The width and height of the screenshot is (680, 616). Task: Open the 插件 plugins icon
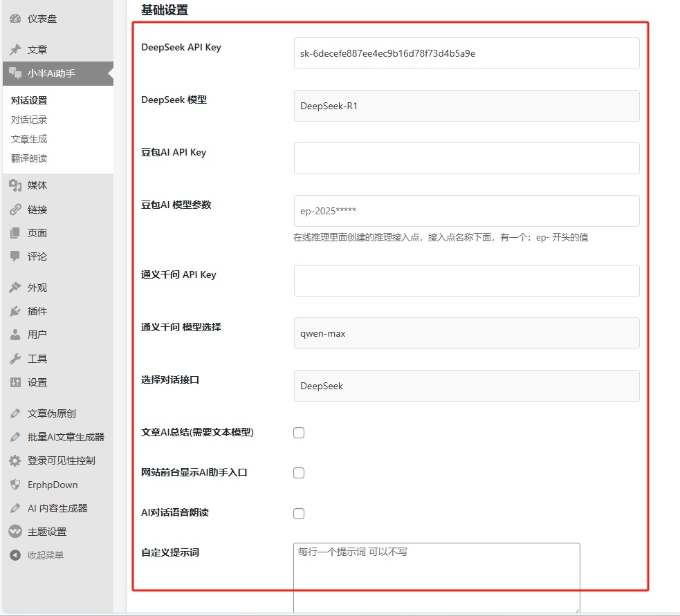pyautogui.click(x=15, y=310)
